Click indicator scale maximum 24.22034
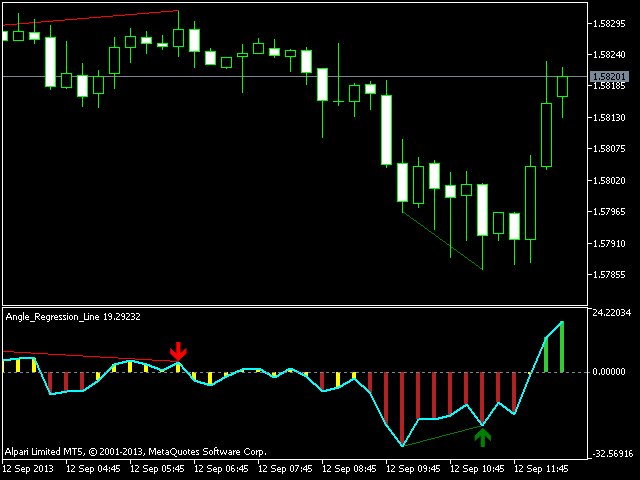Image resolution: width=640 pixels, height=480 pixels. pyautogui.click(x=611, y=313)
